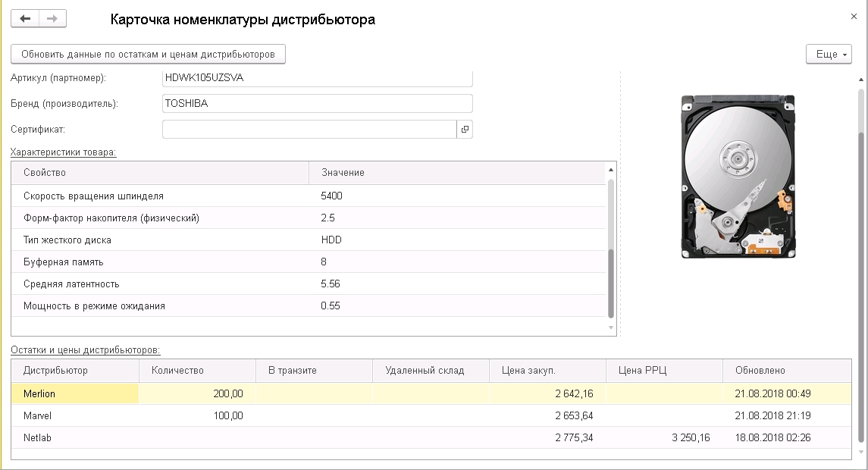Click the form's main scrollbar down arrow
Screen dimensions: 868x470
point(860,453)
